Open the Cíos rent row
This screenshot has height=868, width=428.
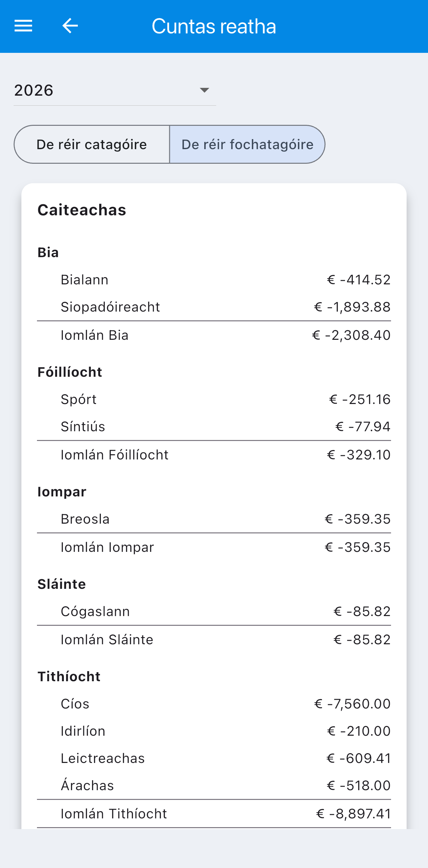click(x=214, y=704)
